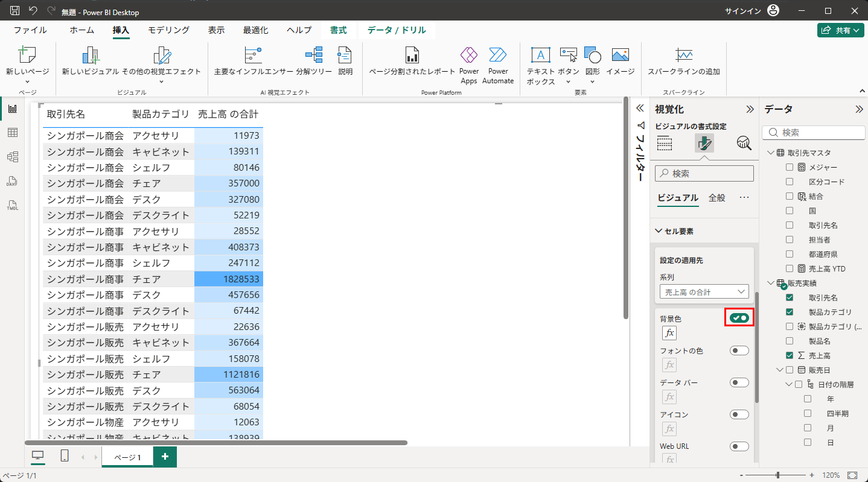
Task: Enable the Web URL toggle
Action: (x=739, y=446)
